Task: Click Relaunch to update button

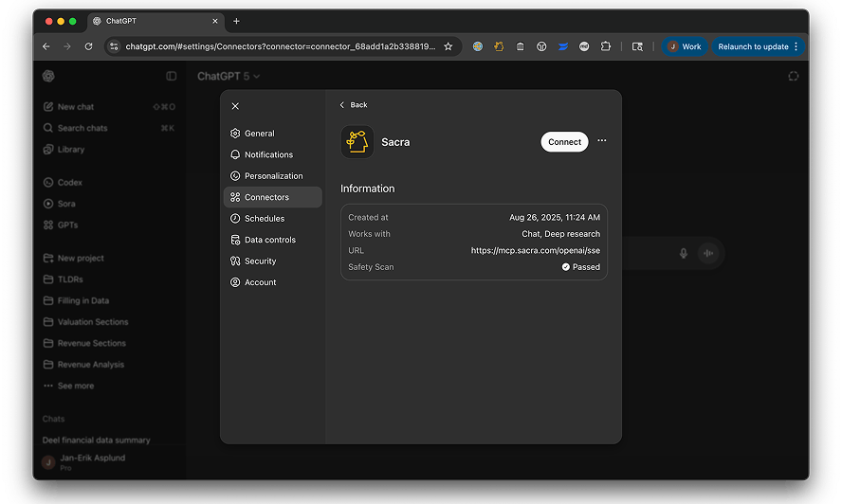Action: pos(759,46)
